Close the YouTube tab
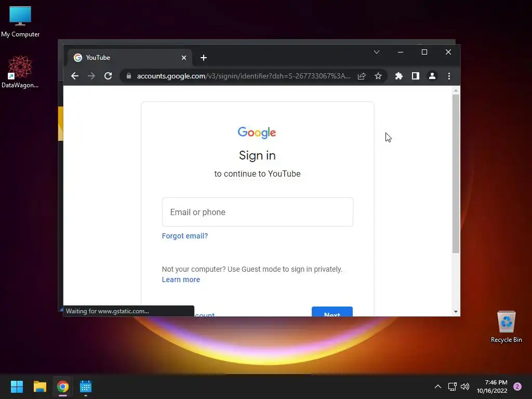 pyautogui.click(x=184, y=58)
